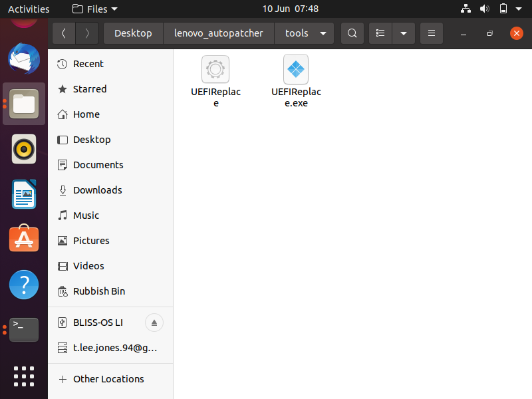Viewport: 532px width, 399px height.
Task: Open the Files app menu
Action: tap(95, 9)
